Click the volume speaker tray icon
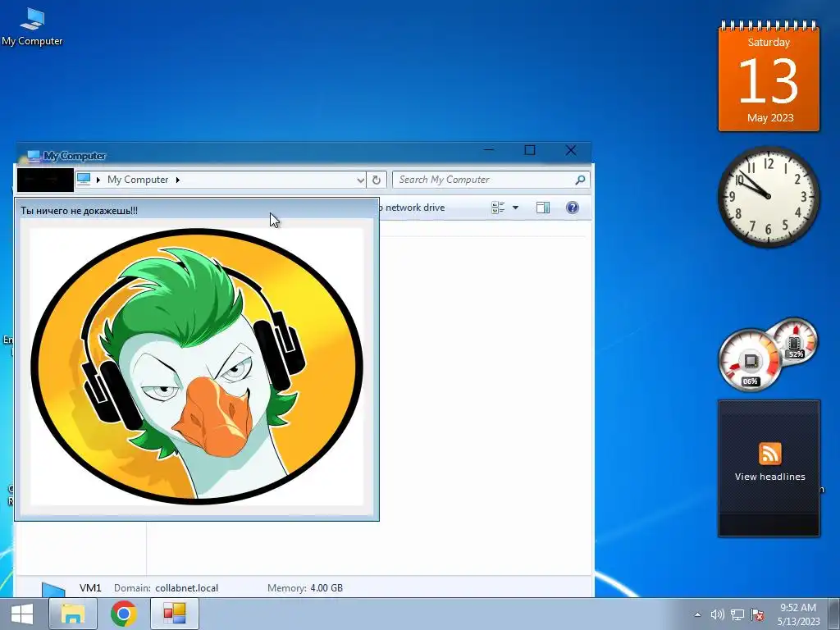 point(717,614)
